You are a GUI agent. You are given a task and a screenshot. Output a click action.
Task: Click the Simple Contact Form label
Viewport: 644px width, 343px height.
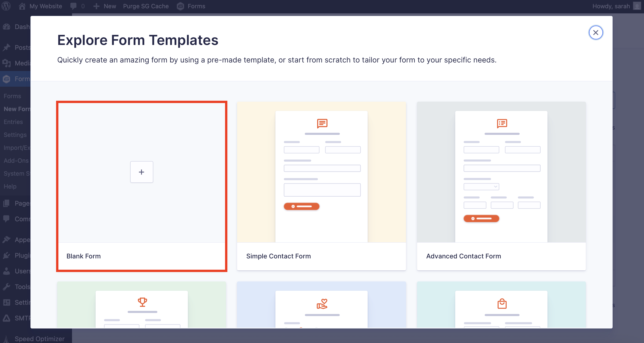click(279, 256)
